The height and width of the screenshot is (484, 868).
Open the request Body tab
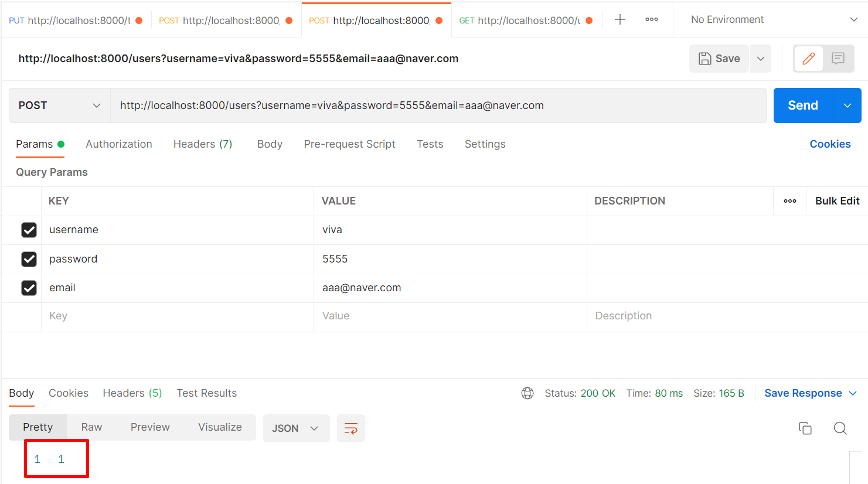[270, 144]
